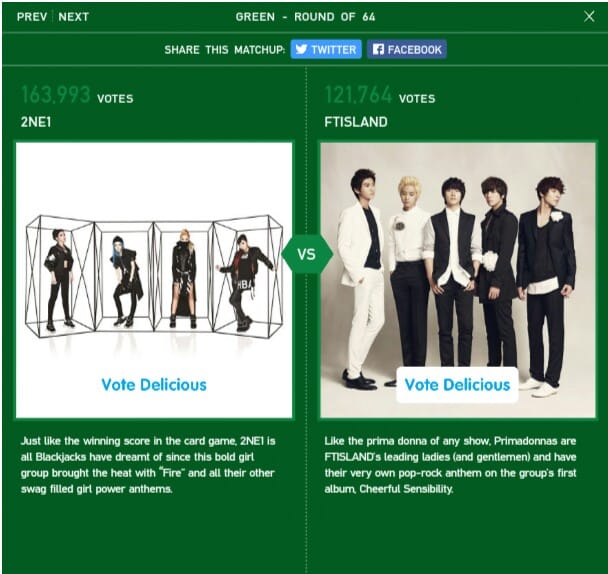Advance to the NEXT matchup
The width and height of the screenshot is (608, 574).
(74, 17)
